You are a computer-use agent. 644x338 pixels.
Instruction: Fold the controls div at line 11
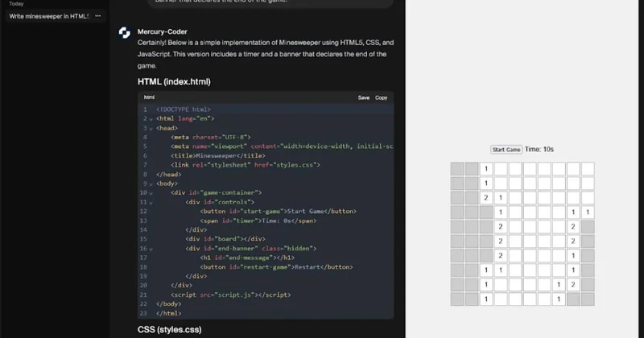(151, 202)
